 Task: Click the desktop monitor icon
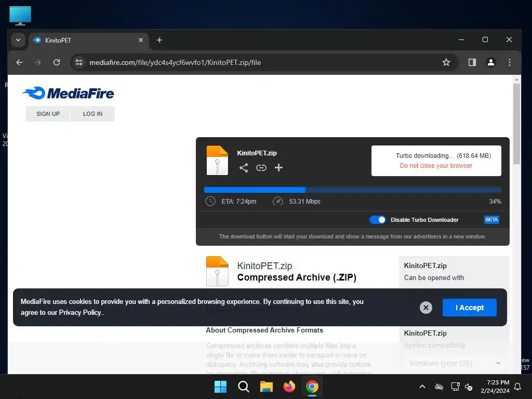20,16
